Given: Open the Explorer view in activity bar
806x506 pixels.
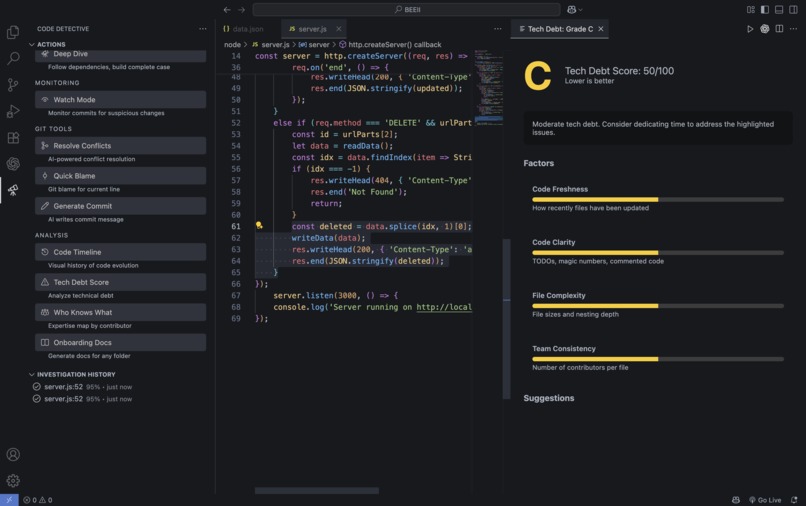Looking at the screenshot, I should [13, 32].
